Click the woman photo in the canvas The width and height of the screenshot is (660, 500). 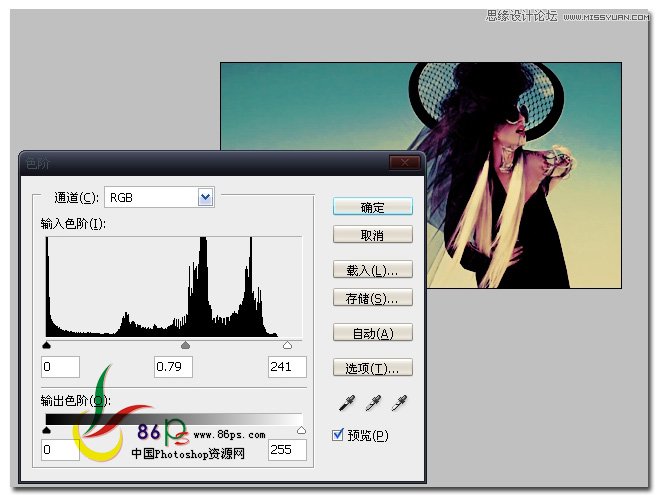[421, 175]
